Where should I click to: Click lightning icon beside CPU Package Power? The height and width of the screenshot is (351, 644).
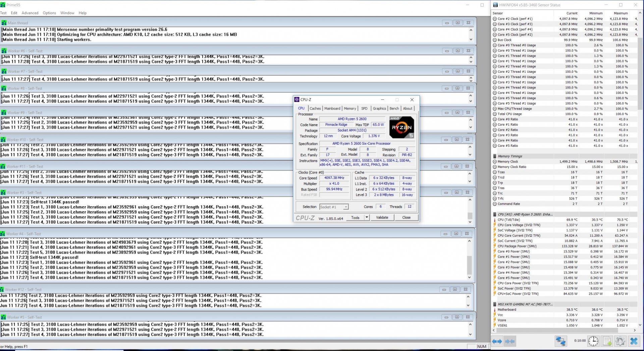point(495,246)
